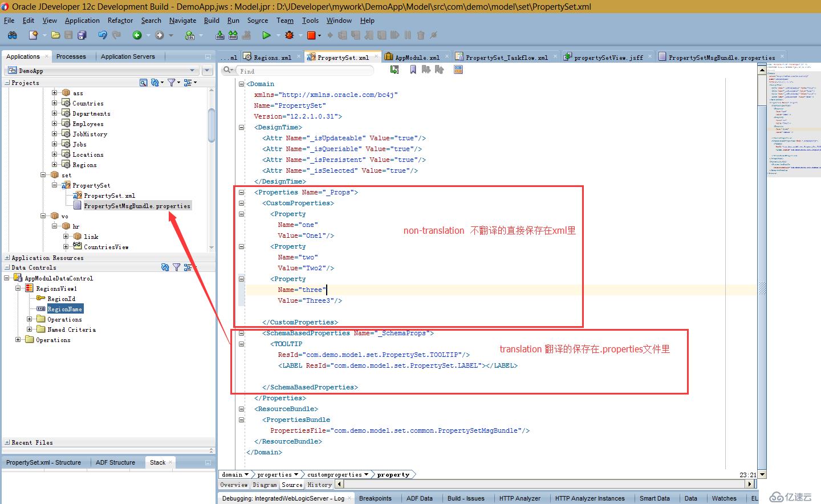Click the refresh icon in Data Controls panel
This screenshot has height=504, width=821.
(x=165, y=267)
